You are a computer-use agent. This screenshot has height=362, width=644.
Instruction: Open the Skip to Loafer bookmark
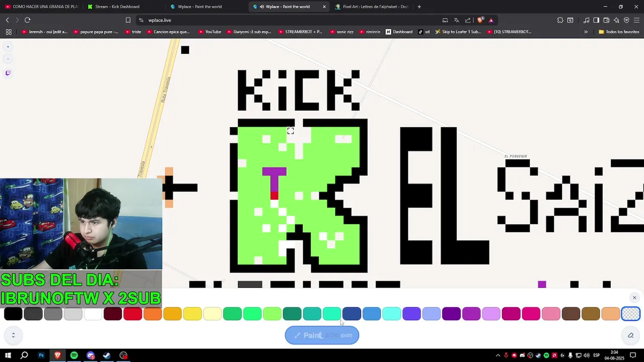458,32
